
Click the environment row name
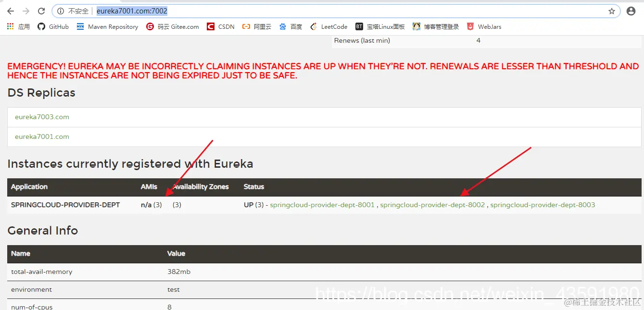[x=31, y=289]
